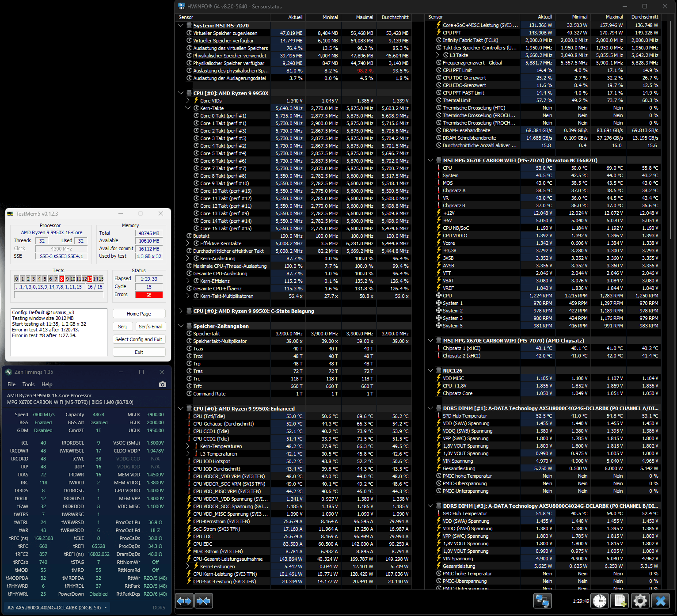Open ZenTimings File menu
This screenshot has height=616, width=677.
pyautogui.click(x=11, y=384)
